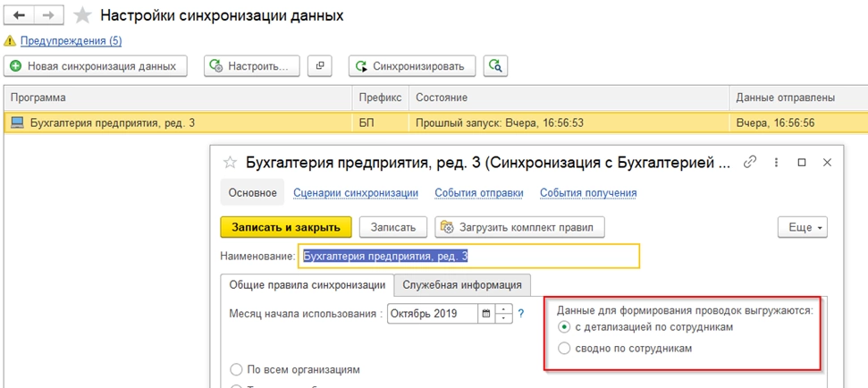This screenshot has height=388, width=868.
Task: Go forward with the right arrow button
Action: [x=48, y=15]
